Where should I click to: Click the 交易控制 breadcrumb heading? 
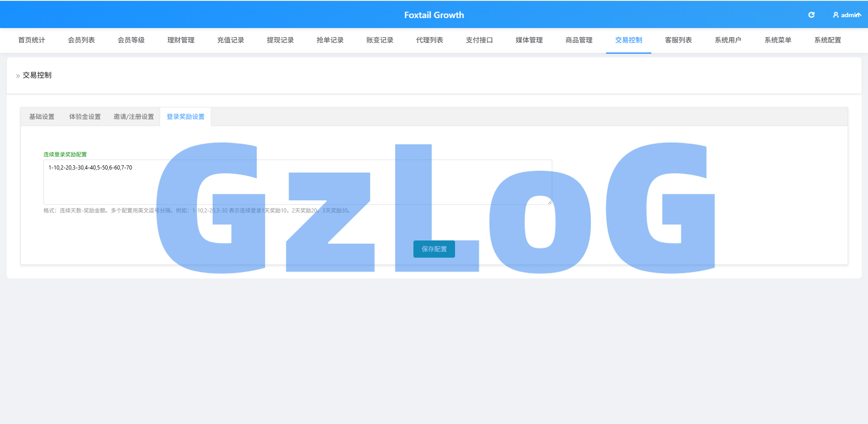coord(37,75)
